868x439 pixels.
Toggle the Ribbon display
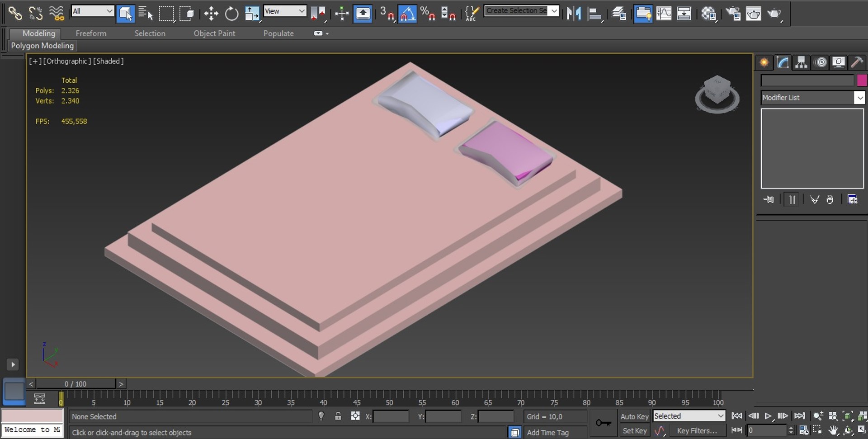643,13
